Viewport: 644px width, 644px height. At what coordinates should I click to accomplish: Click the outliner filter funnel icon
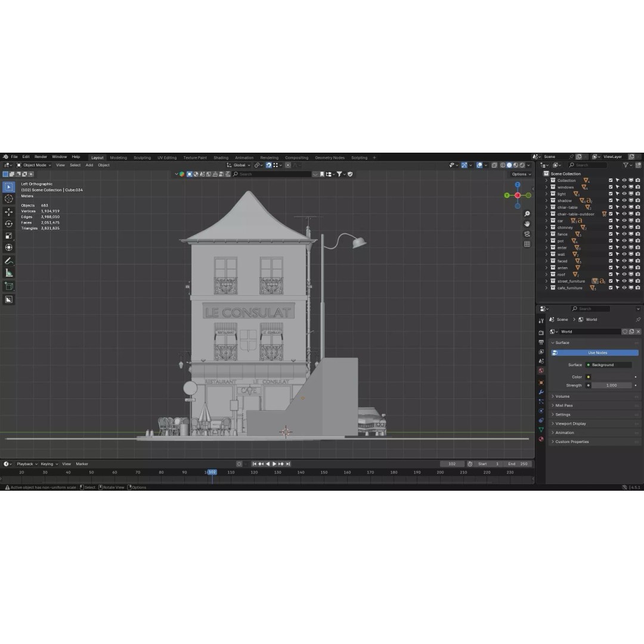click(626, 165)
